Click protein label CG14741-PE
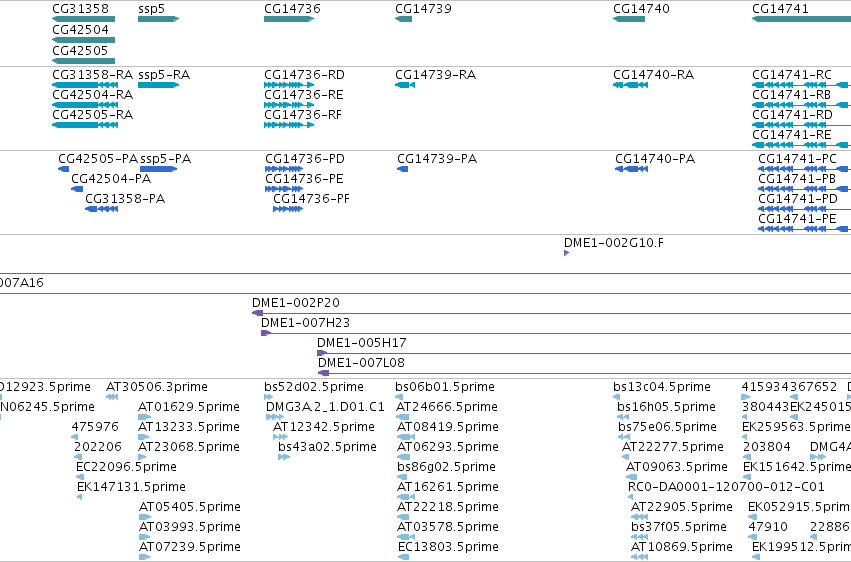The width and height of the screenshot is (851, 562). [797, 219]
